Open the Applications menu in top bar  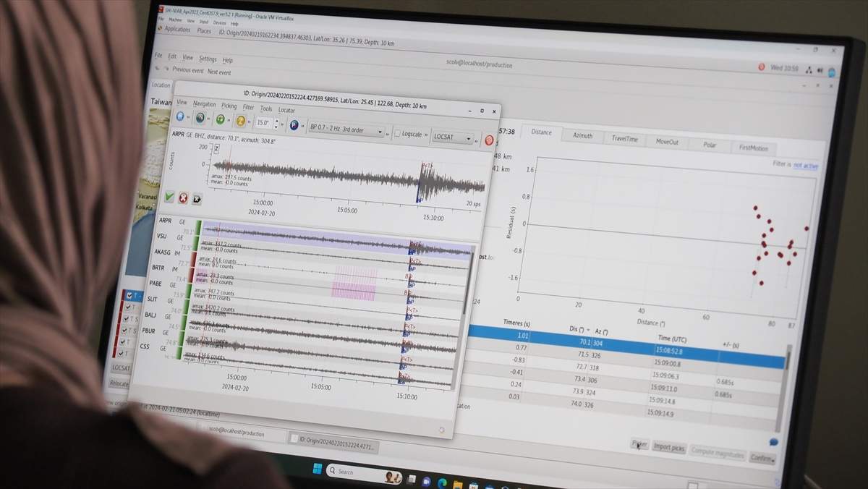tap(178, 30)
